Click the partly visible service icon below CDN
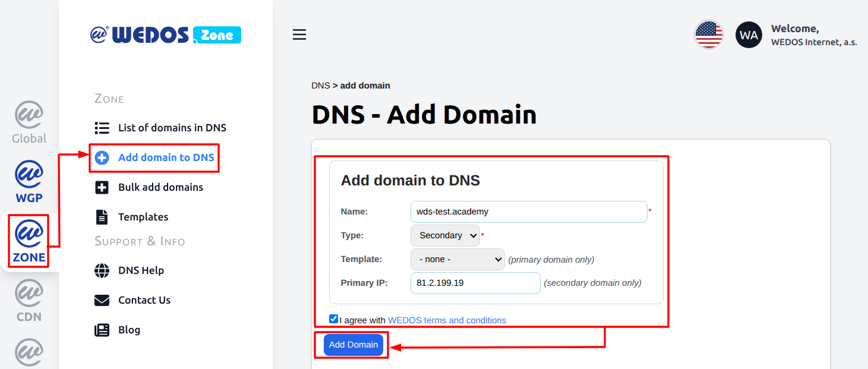Viewport: 868px width, 369px height. 29,353
